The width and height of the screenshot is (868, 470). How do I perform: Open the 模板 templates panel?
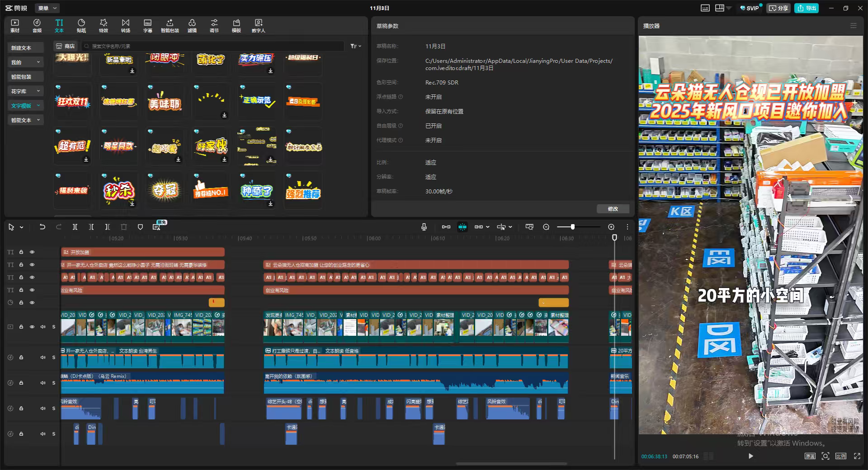[236, 26]
